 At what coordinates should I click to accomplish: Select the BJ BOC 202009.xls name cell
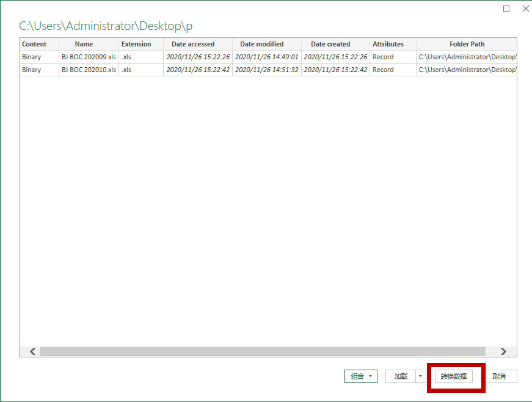[x=89, y=57]
